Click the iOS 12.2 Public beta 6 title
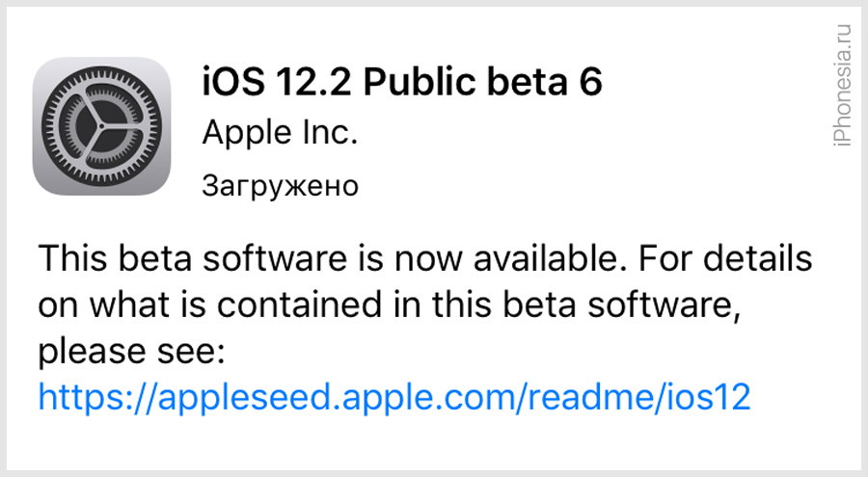The image size is (868, 477). 402,81
